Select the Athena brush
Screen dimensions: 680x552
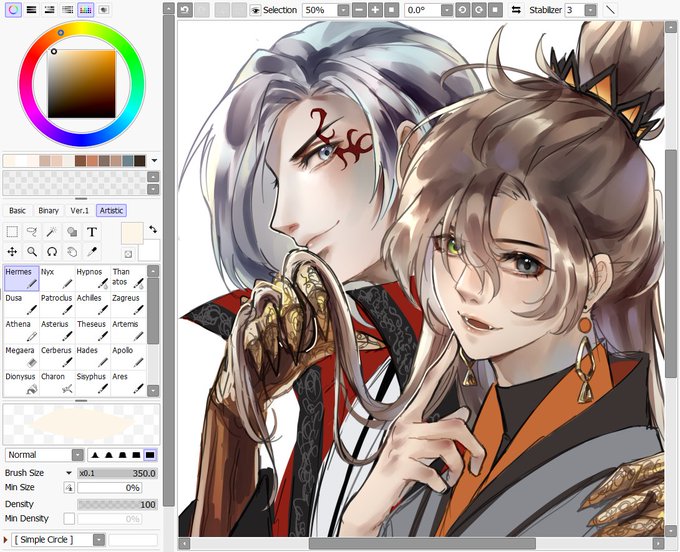tap(21, 330)
